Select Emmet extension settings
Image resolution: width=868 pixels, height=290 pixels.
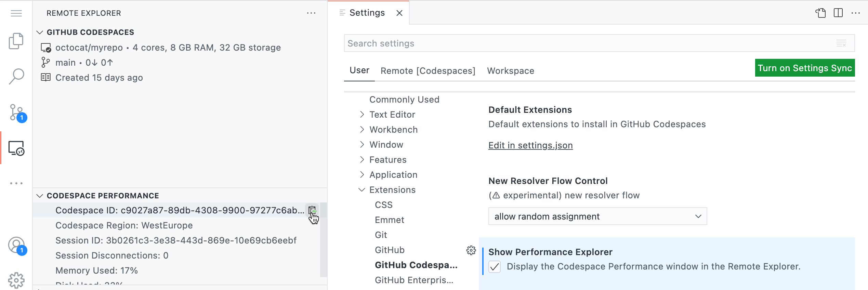(x=390, y=220)
